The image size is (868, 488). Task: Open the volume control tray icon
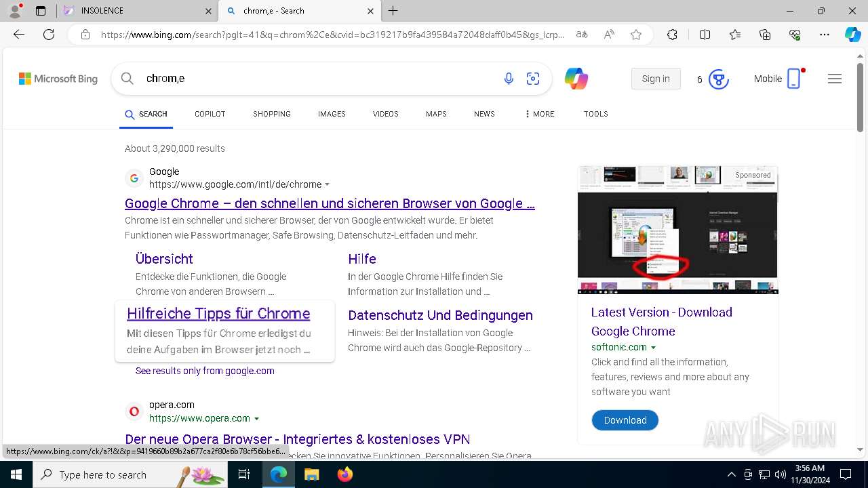pos(781,474)
